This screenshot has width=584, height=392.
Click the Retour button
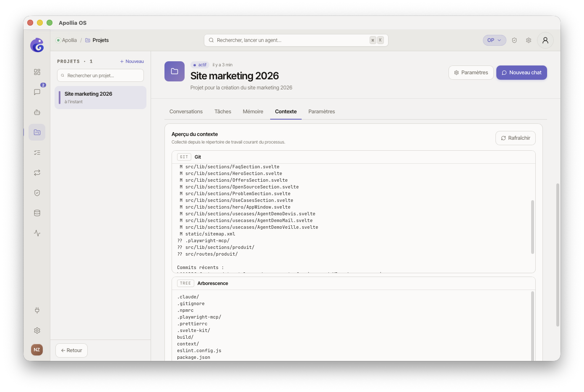click(x=71, y=350)
